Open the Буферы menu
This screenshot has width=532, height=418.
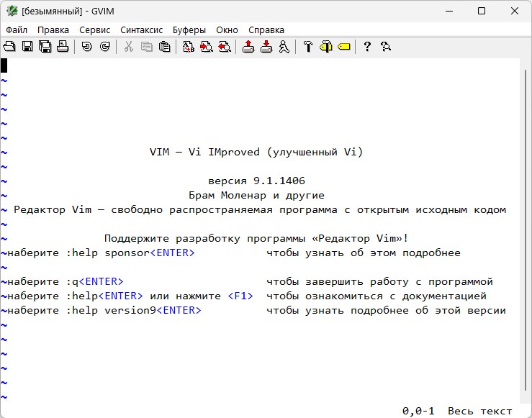(x=189, y=29)
